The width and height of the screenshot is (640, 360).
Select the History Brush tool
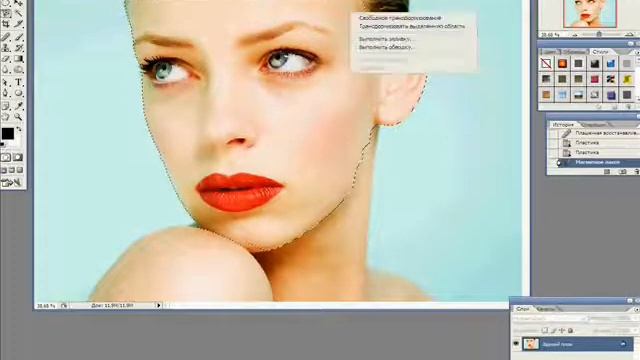pos(18,48)
